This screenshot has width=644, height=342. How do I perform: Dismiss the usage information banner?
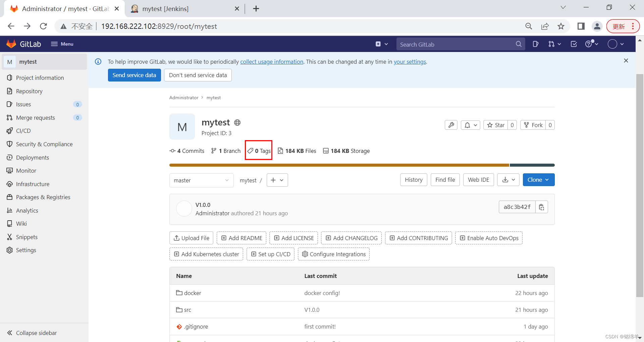626,61
